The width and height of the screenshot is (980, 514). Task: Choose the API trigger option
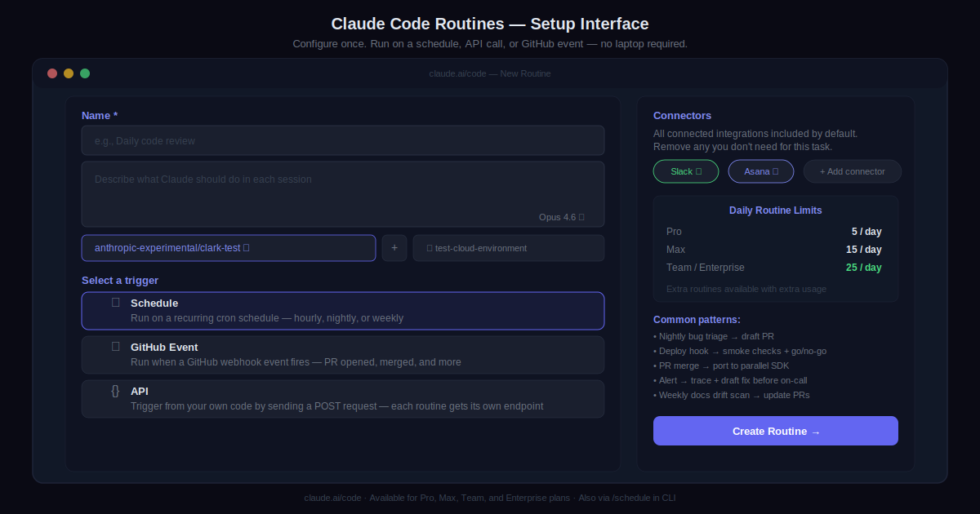pos(343,399)
